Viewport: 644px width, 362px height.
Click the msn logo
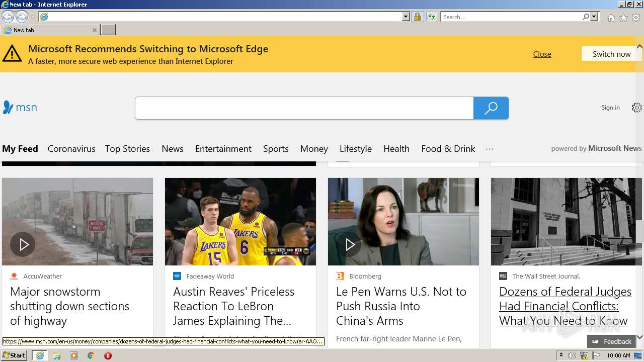click(20, 107)
